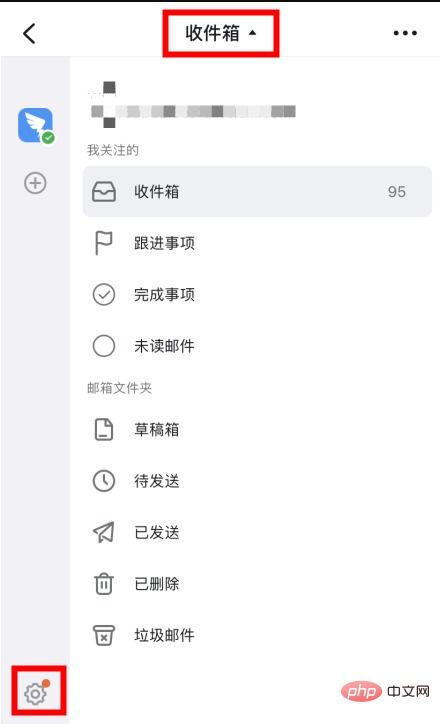
Task: Click the paper plane icon for 已发送
Action: 104,532
